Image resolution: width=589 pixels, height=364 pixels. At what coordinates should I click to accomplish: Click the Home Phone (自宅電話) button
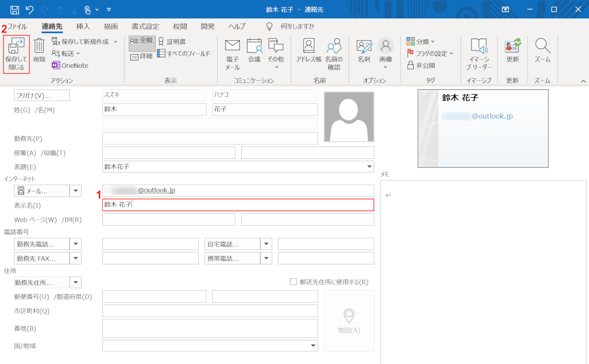(x=233, y=244)
